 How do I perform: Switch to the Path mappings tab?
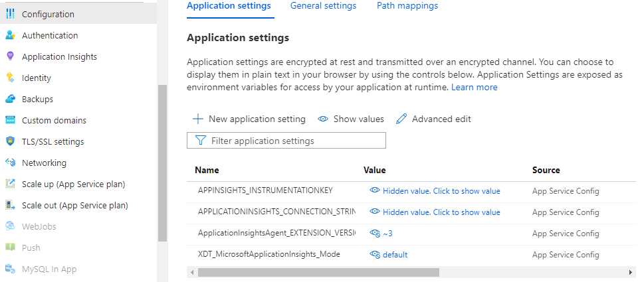(x=407, y=6)
